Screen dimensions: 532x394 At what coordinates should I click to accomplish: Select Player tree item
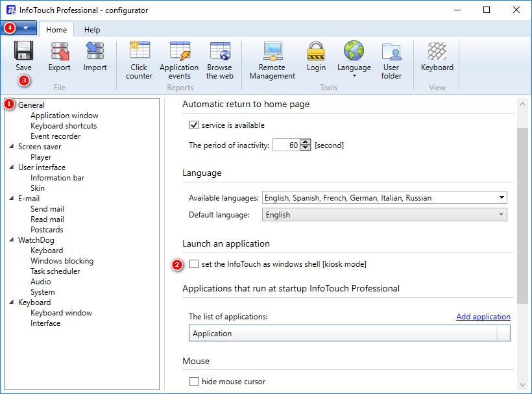[41, 157]
